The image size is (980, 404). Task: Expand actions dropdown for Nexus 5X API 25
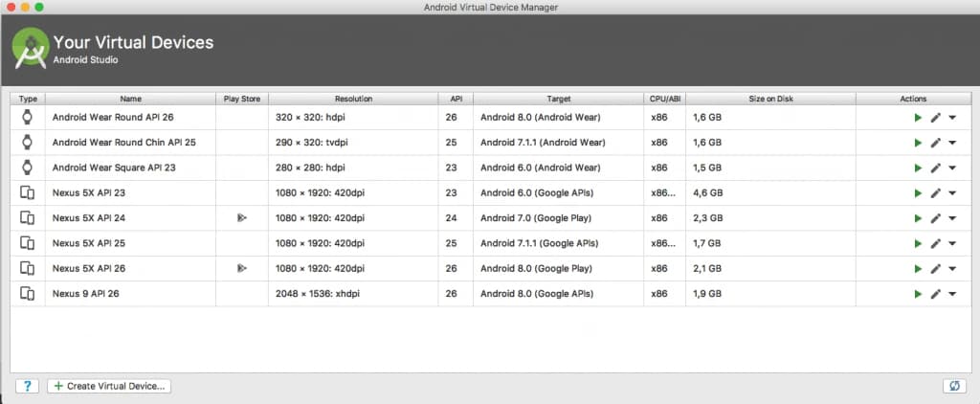pos(952,243)
